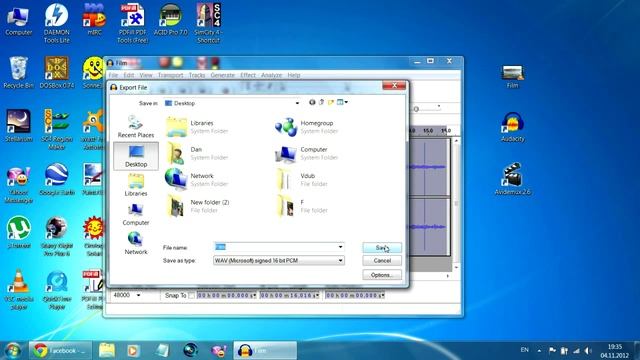Select the DOSBox 0.74 desktop icon

[x=57, y=73]
